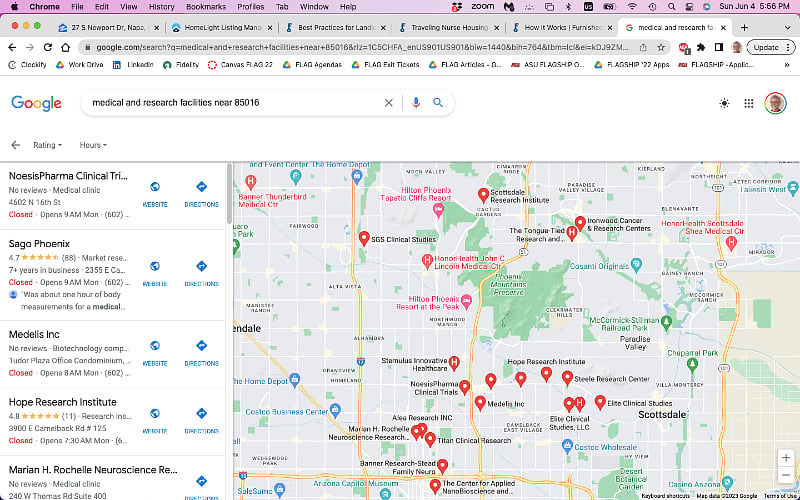
Task: Open the Canvas FLAG 22 bookmark
Action: tap(240, 65)
